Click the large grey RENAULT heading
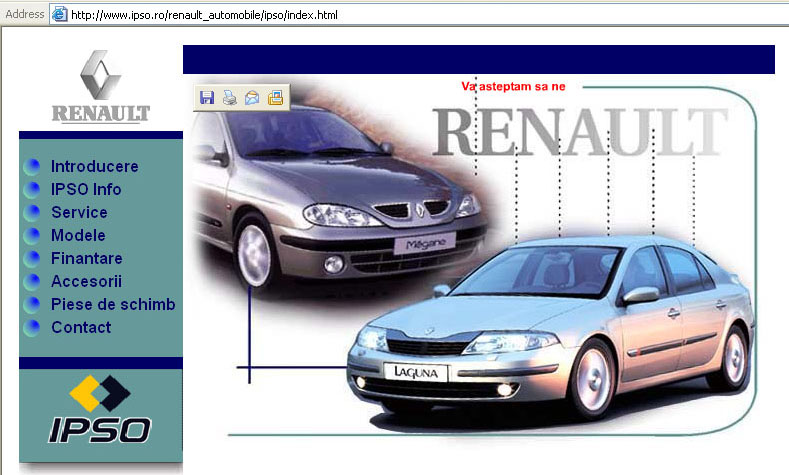 [x=580, y=133]
